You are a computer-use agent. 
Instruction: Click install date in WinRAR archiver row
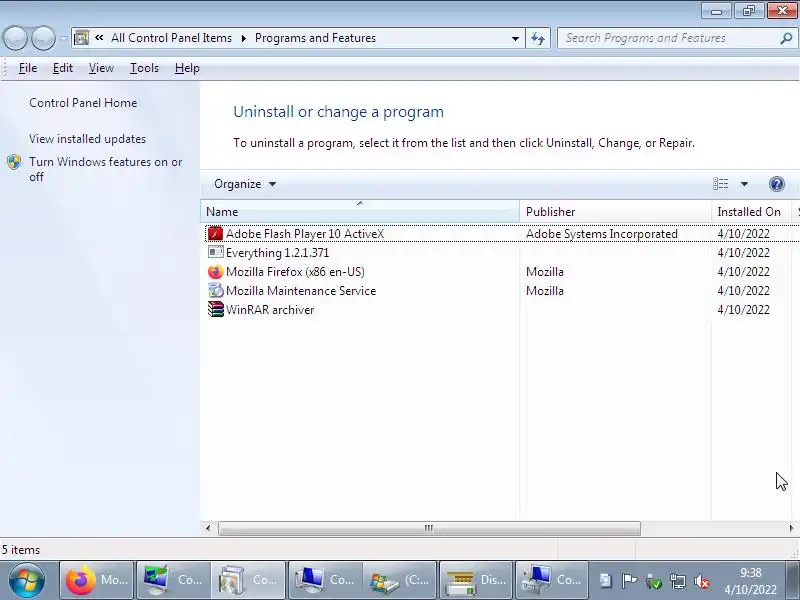click(743, 310)
